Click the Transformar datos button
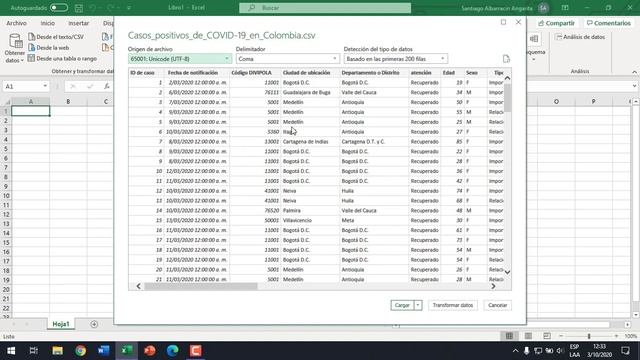Viewport: 640px width, 360px height. (453, 305)
